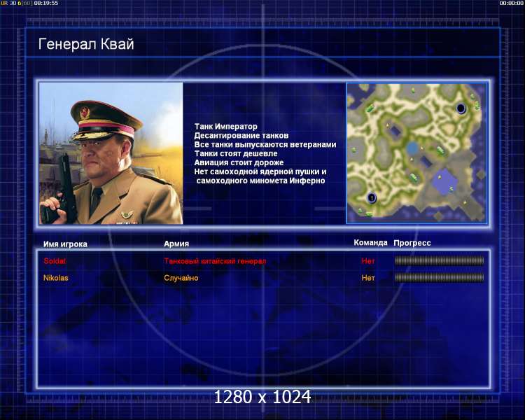The height and width of the screenshot is (420, 525).
Task: Click the 'Танк Император' line
Action: click(x=225, y=126)
